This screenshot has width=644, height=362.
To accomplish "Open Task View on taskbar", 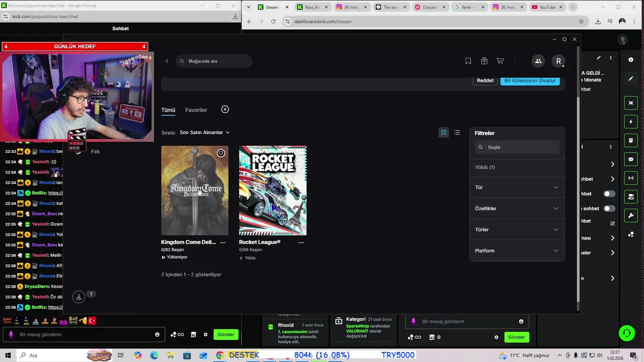I will coord(121,355).
